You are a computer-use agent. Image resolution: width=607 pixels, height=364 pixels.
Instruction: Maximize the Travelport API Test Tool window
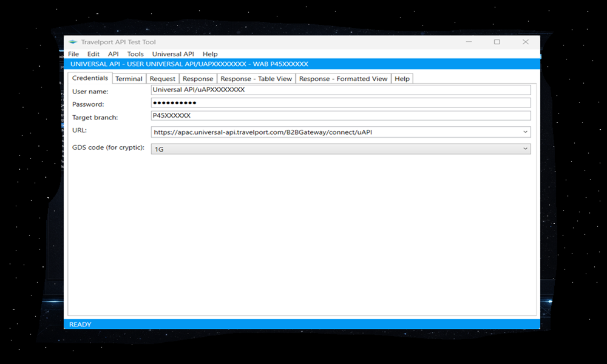click(497, 42)
